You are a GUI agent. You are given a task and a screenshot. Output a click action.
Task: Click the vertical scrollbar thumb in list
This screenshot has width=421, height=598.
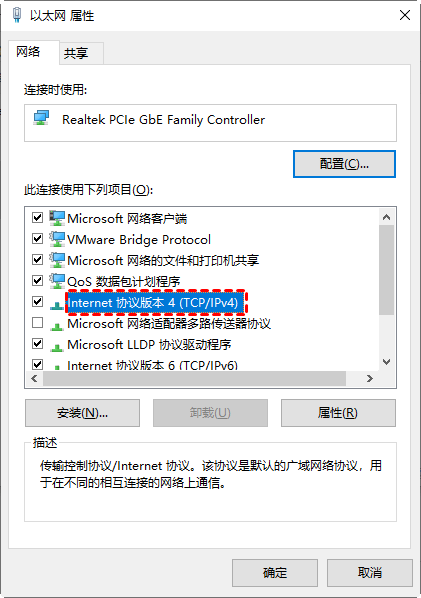click(x=386, y=270)
